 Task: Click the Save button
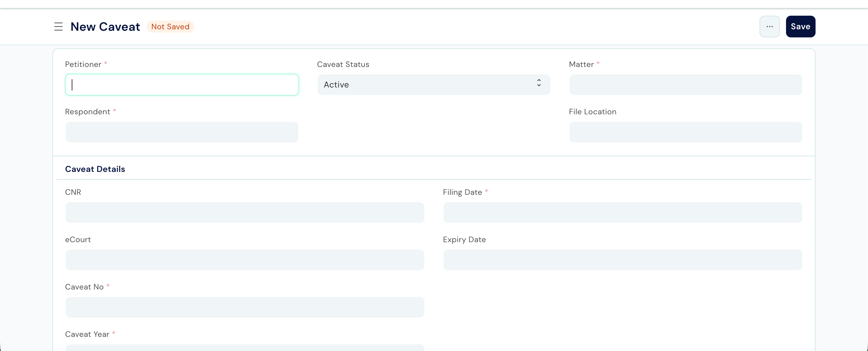point(800,27)
